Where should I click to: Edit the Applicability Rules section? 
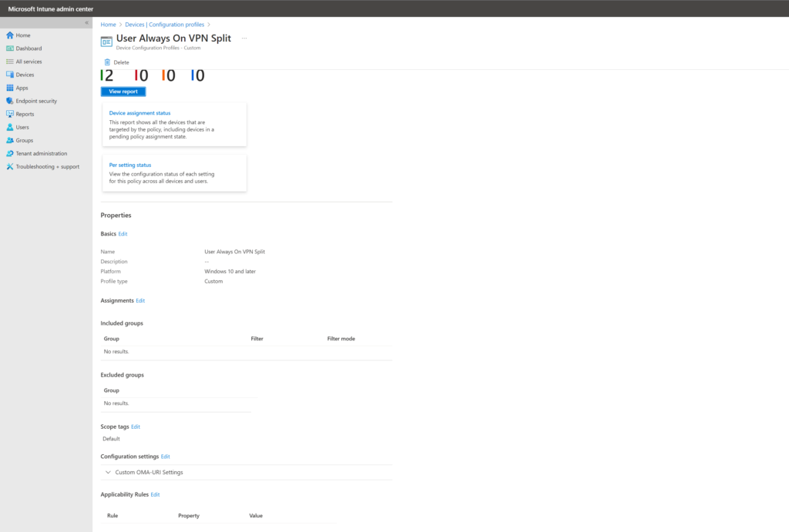(x=155, y=495)
